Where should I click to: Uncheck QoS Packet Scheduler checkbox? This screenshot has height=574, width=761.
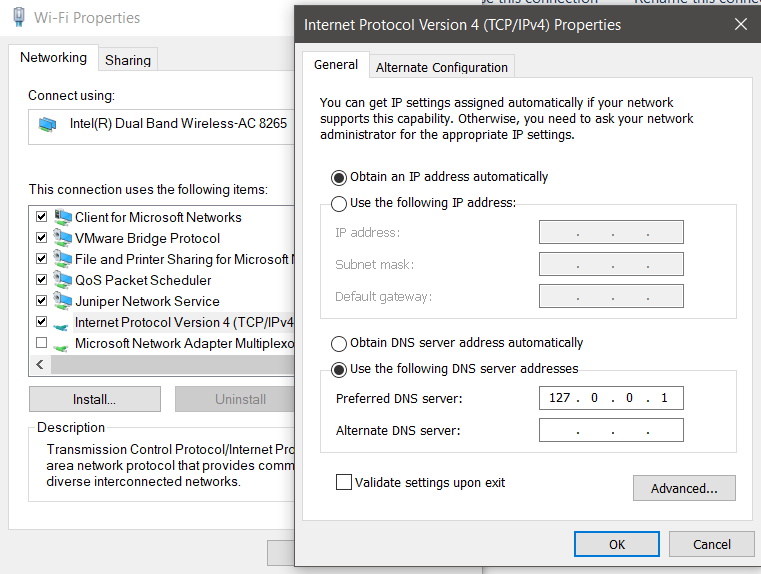[x=42, y=279]
